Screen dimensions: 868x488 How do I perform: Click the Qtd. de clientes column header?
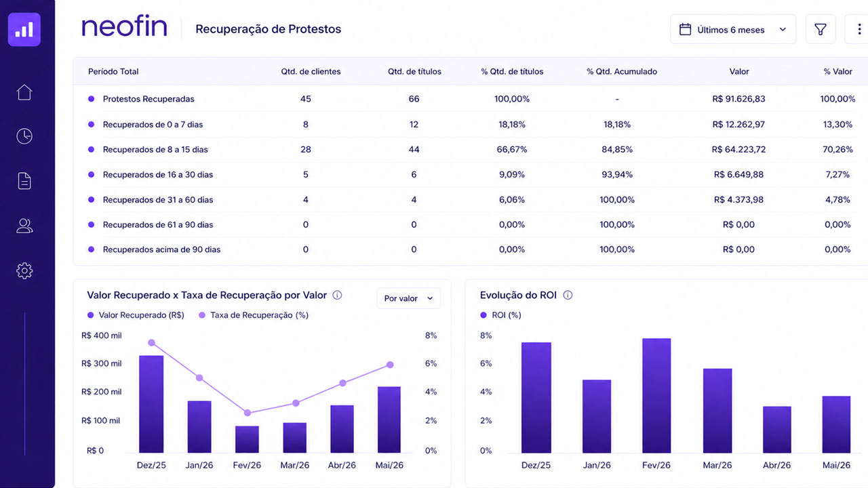tap(311, 71)
